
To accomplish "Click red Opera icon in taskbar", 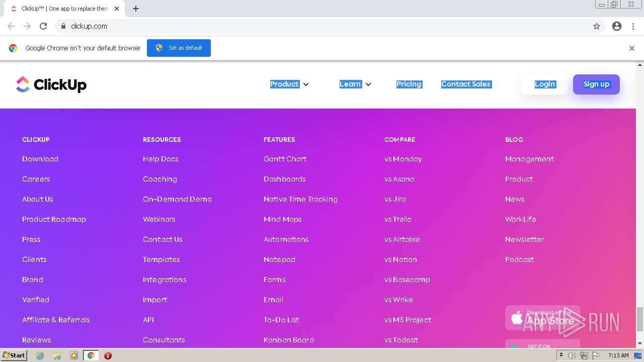I will (108, 355).
